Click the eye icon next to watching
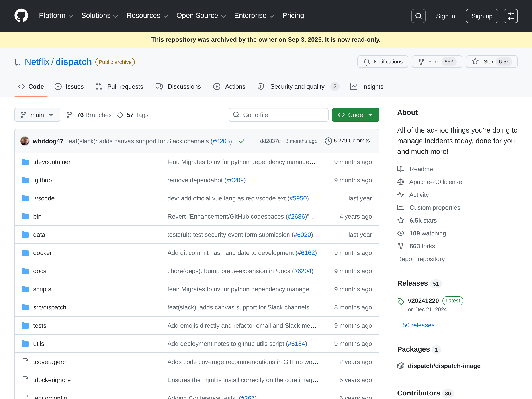This screenshot has width=532, height=399. coord(401,233)
